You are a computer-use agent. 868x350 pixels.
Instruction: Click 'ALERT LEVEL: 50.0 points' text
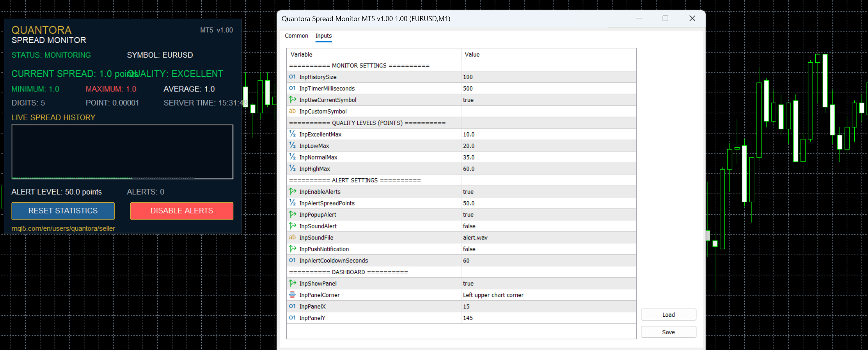tap(57, 192)
